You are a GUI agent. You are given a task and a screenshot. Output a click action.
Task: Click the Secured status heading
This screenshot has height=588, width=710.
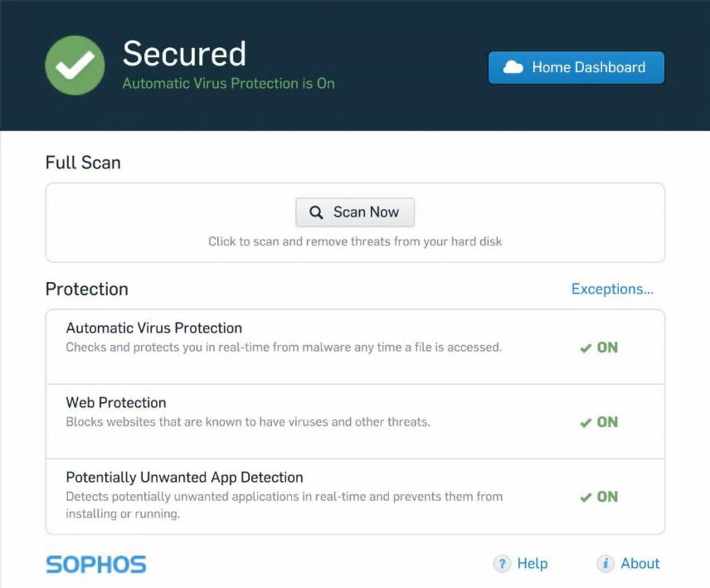(x=184, y=54)
